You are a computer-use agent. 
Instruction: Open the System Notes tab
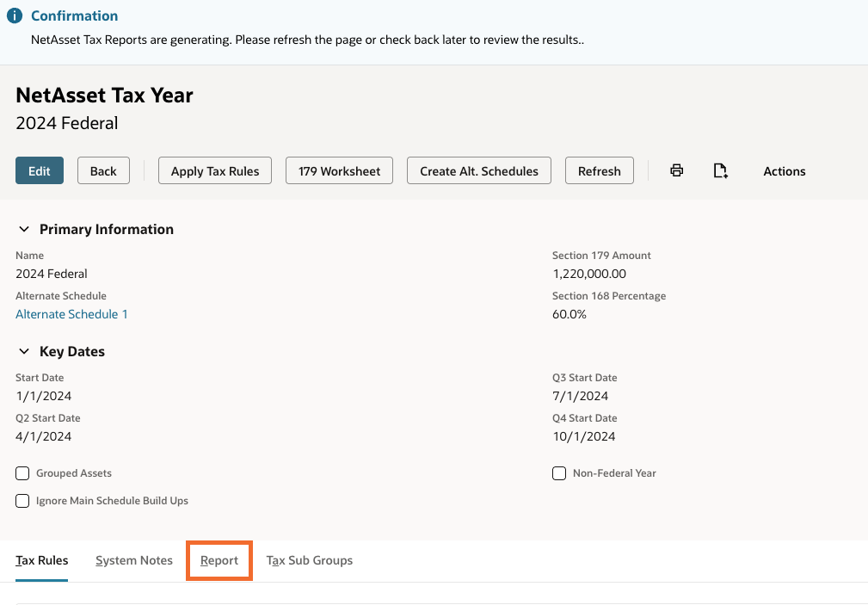134,560
